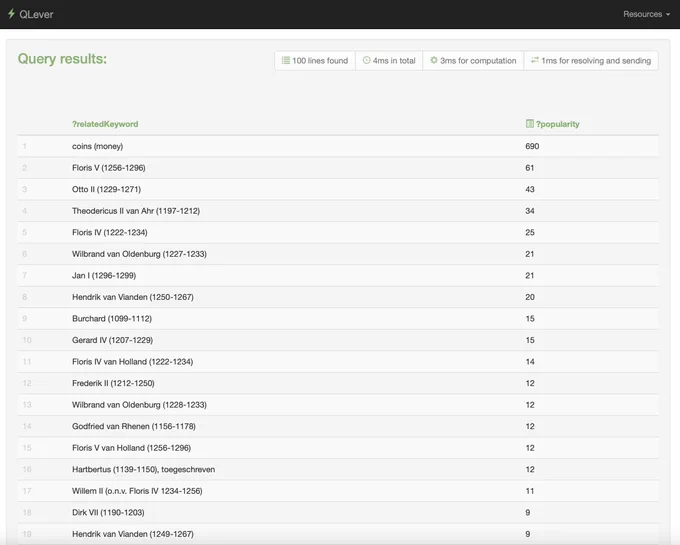Select the 'Gerard IV (1207-1229)' cell
The image size is (680, 545).
coord(112,340)
